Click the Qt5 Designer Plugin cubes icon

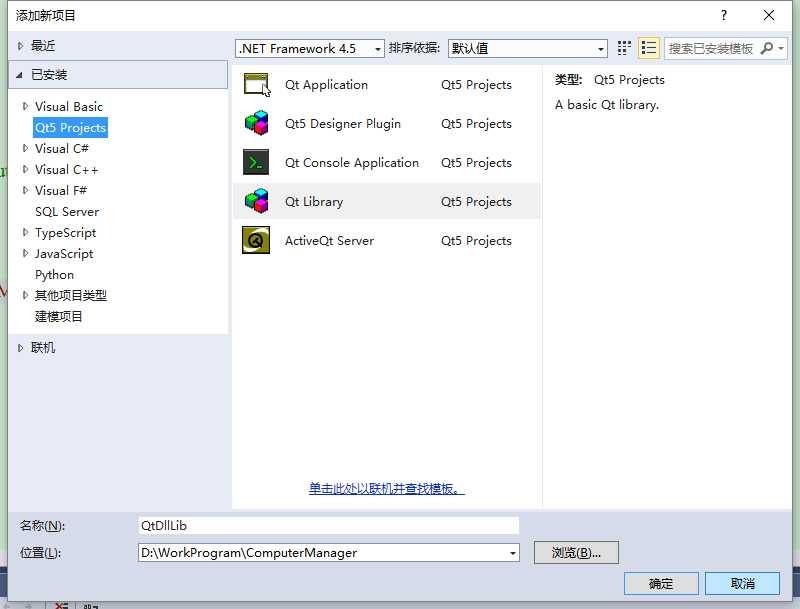tap(256, 123)
